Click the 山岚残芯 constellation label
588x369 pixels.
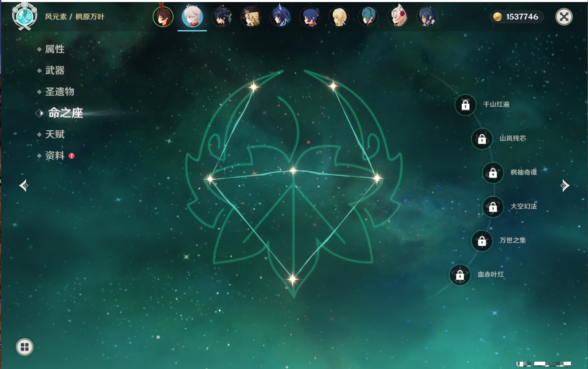tap(513, 138)
